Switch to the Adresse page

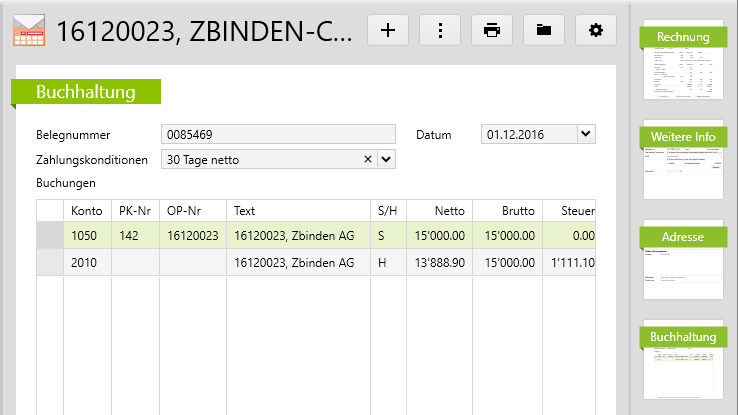683,260
